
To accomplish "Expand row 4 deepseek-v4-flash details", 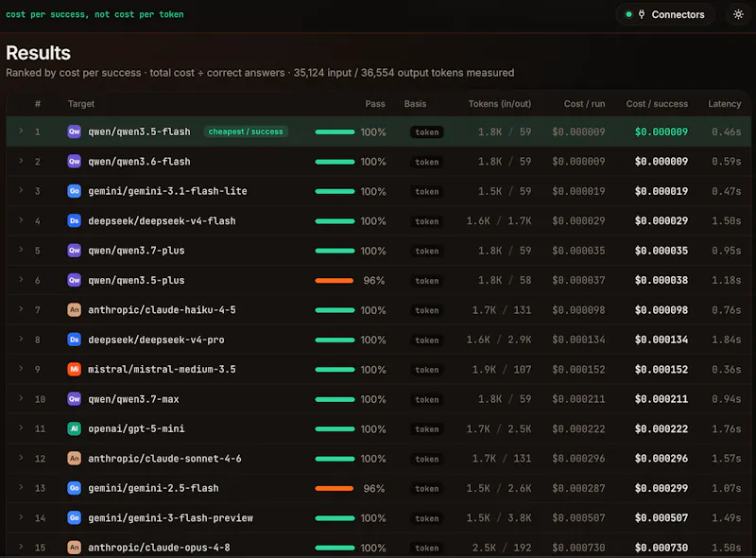I will 21,220.
